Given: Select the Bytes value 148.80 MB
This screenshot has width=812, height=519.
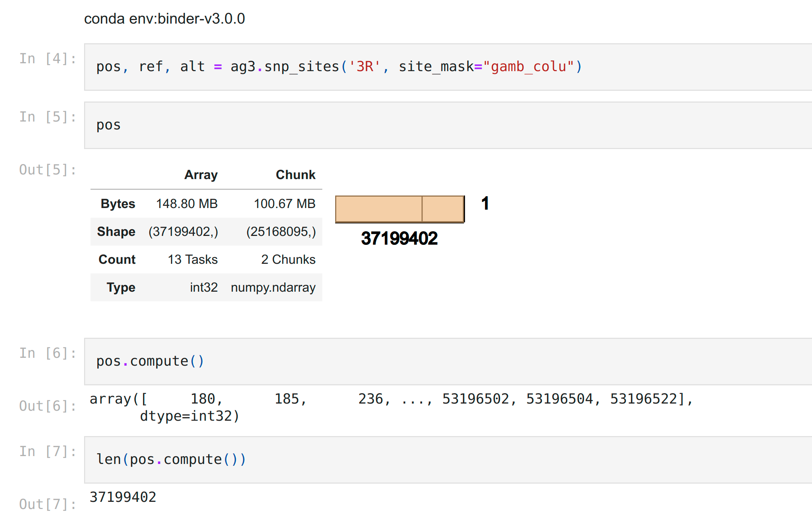Looking at the screenshot, I should tap(186, 203).
